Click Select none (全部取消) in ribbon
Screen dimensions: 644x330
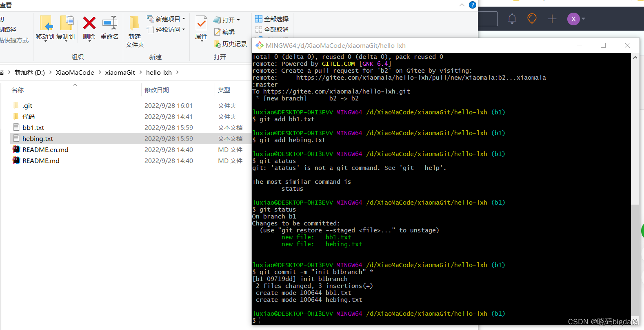coord(272,29)
